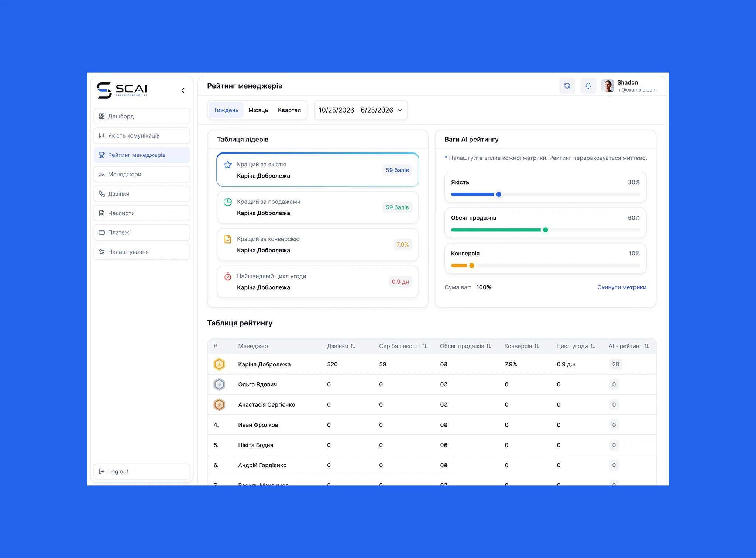This screenshot has height=558, width=756.
Task: Click the card icon next to Платежі
Action: [x=102, y=232]
